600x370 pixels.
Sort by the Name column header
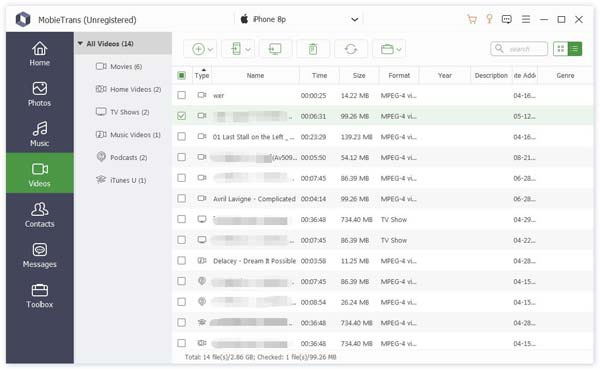pos(255,75)
